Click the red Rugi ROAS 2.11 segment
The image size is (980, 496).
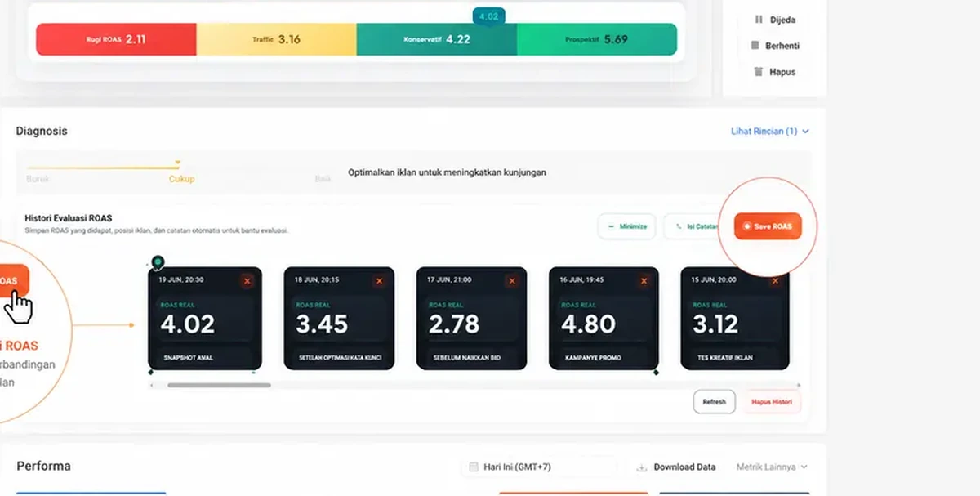coord(116,39)
